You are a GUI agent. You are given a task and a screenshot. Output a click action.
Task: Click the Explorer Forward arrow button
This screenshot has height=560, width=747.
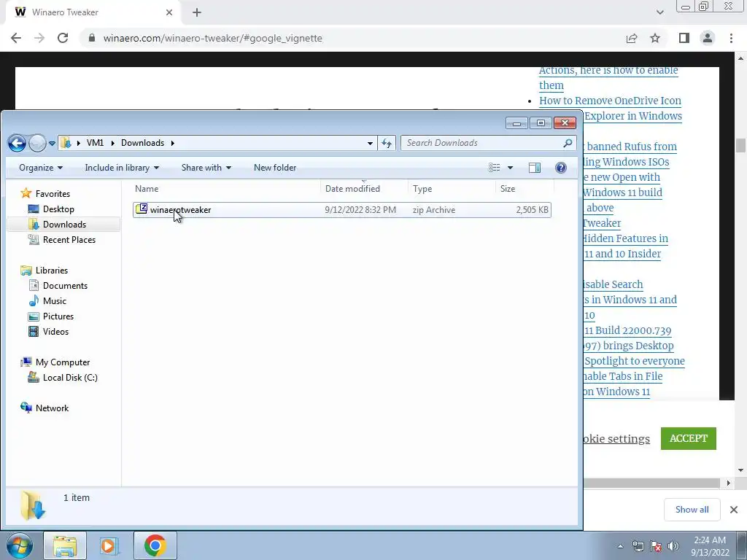37,143
